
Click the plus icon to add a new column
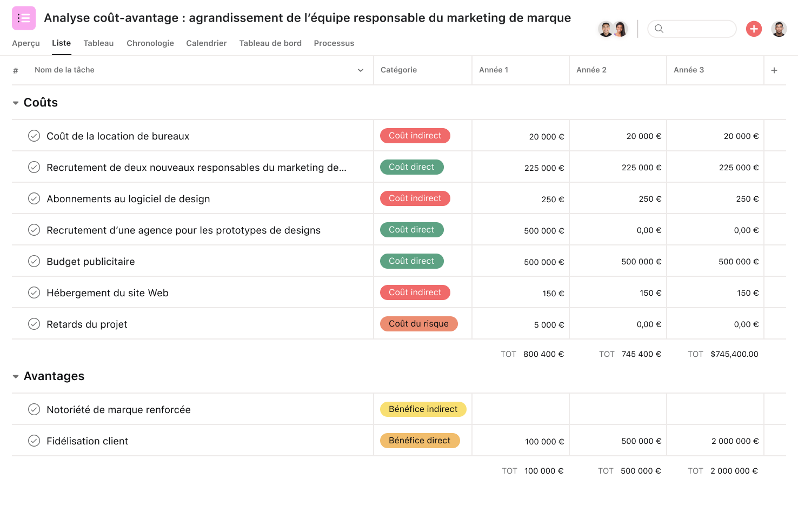pyautogui.click(x=774, y=70)
